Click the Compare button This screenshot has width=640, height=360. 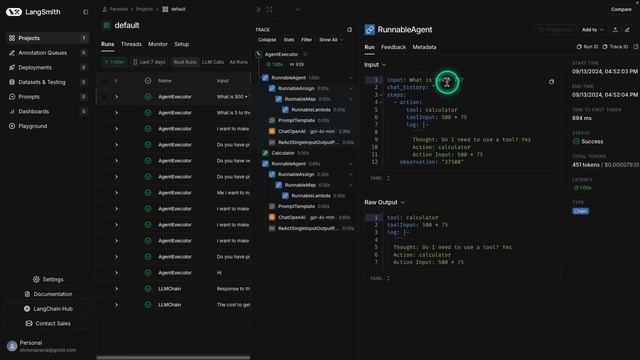(x=621, y=9)
